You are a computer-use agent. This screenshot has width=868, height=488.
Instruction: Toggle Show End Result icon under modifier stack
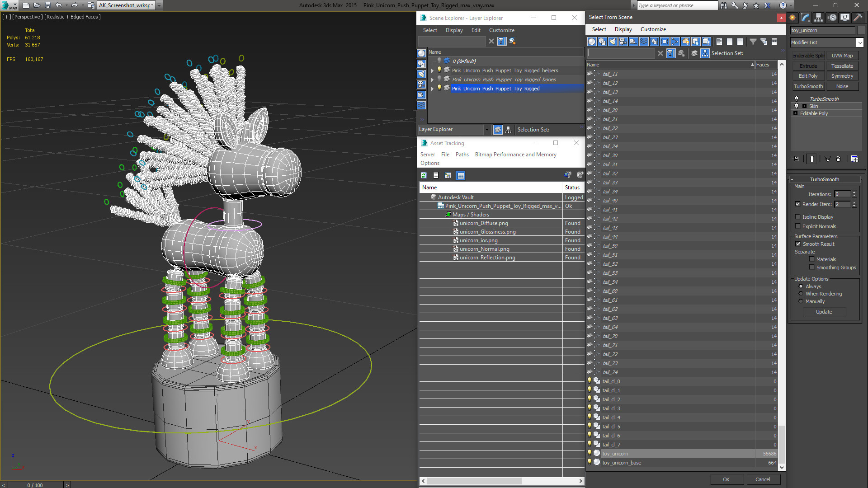point(812,159)
